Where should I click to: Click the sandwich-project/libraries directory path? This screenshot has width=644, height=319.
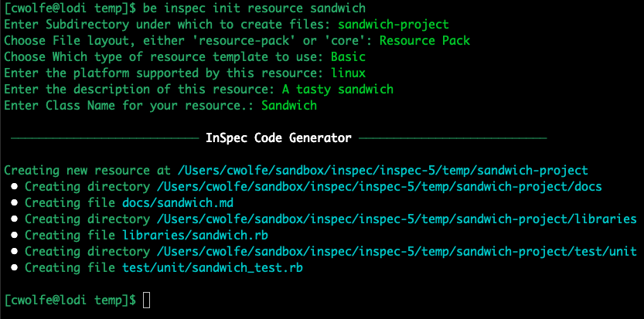[x=397, y=219]
